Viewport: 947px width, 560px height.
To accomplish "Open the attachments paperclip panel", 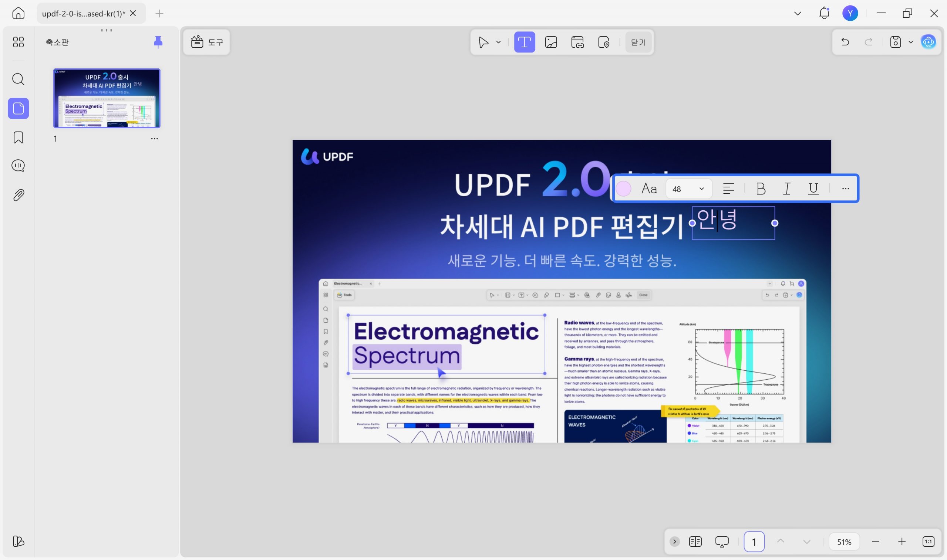I will 18,195.
